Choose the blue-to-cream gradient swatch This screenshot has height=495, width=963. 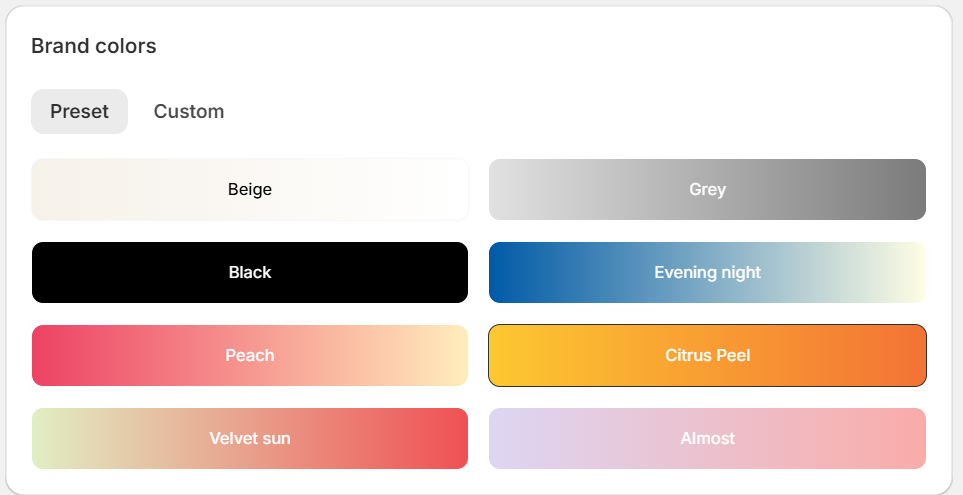[x=708, y=272]
